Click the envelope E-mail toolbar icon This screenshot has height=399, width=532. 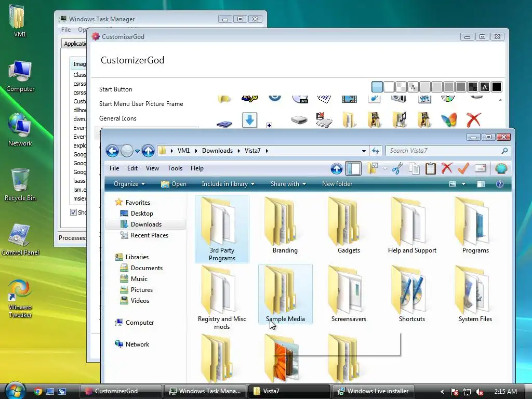(x=480, y=168)
